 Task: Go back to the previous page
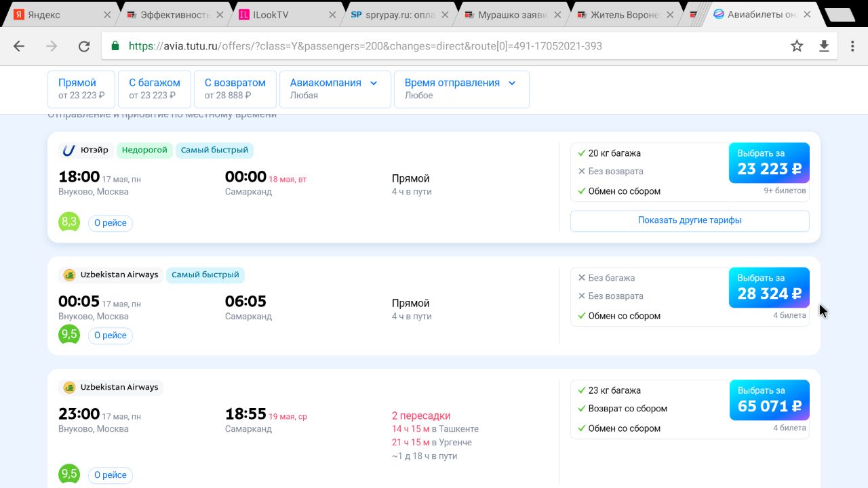19,46
